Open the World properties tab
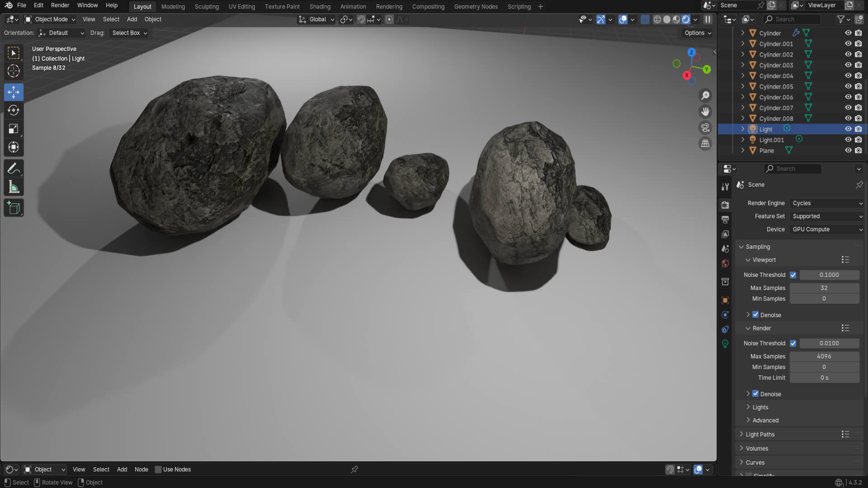Image resolution: width=868 pixels, height=488 pixels. point(725,263)
